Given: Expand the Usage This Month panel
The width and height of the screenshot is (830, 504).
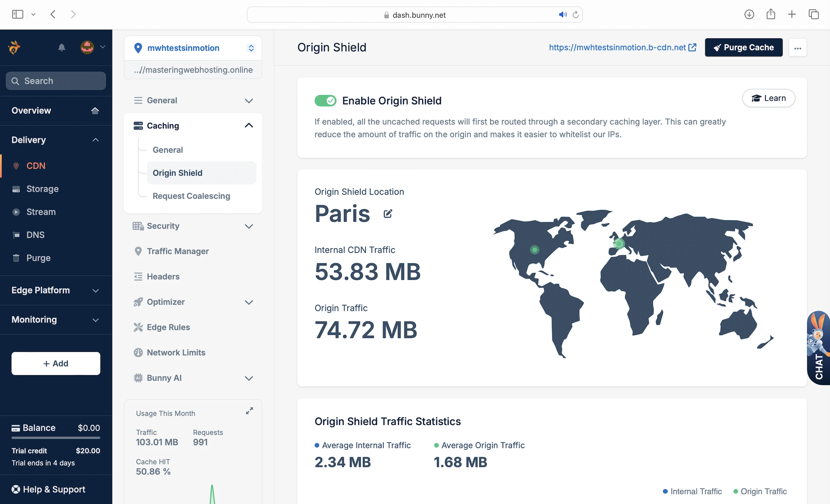Looking at the screenshot, I should [249, 411].
